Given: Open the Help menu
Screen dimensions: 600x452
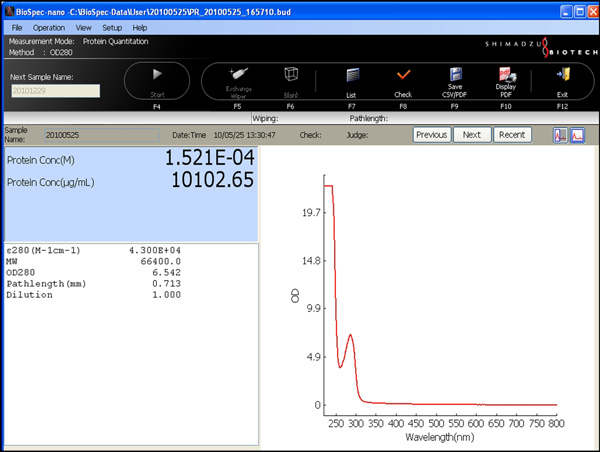Looking at the screenshot, I should (139, 28).
